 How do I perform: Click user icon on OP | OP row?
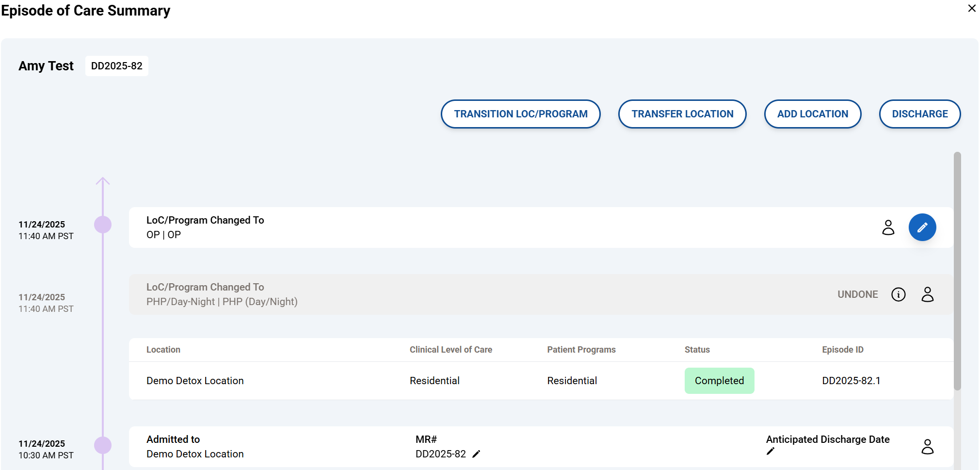point(888,227)
